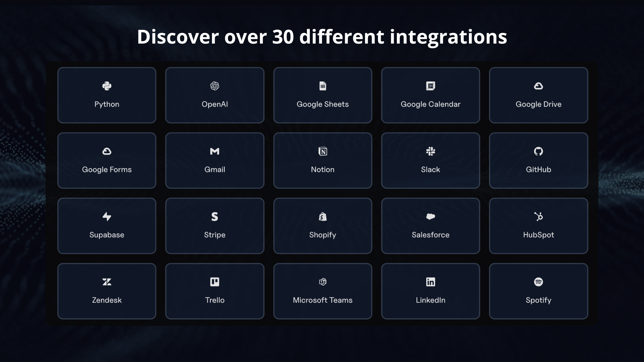Screen dimensions: 644x362
Task: Click the Zendesk Z logo icon
Action: [x=107, y=282]
